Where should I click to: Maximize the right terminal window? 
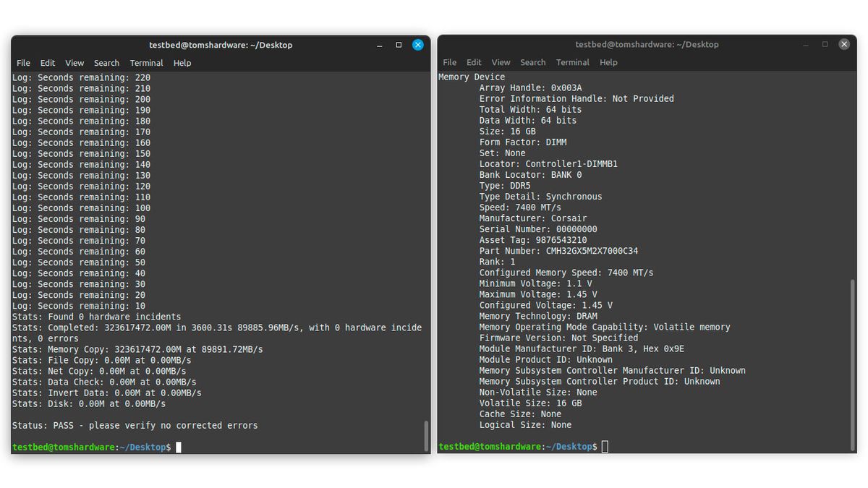tap(825, 44)
